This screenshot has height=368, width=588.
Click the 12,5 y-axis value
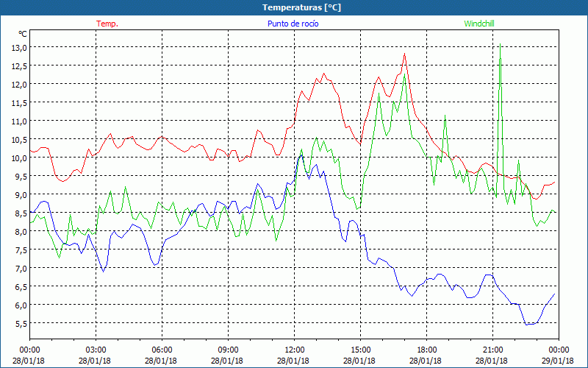20,66
